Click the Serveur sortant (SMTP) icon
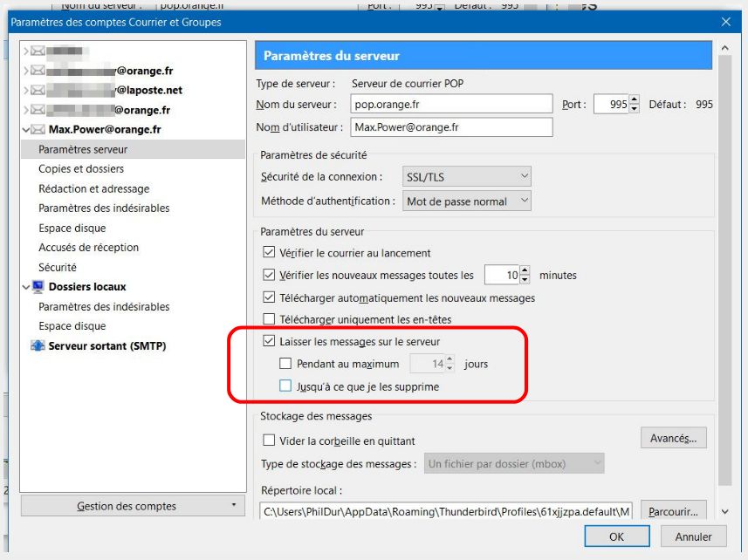748x560 pixels. tap(38, 345)
